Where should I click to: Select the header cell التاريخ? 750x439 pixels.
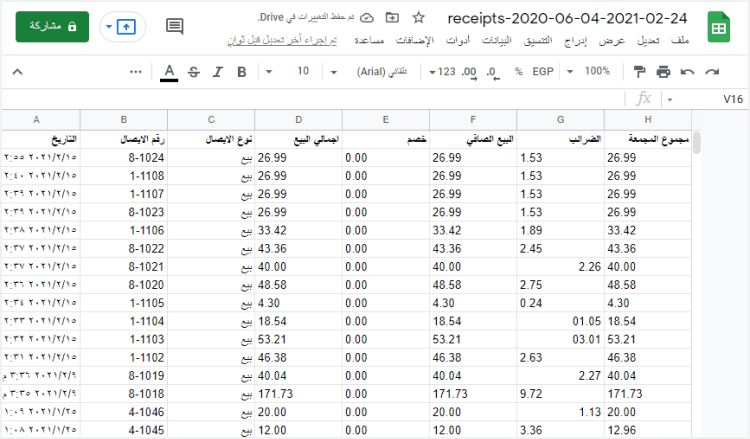[x=41, y=139]
